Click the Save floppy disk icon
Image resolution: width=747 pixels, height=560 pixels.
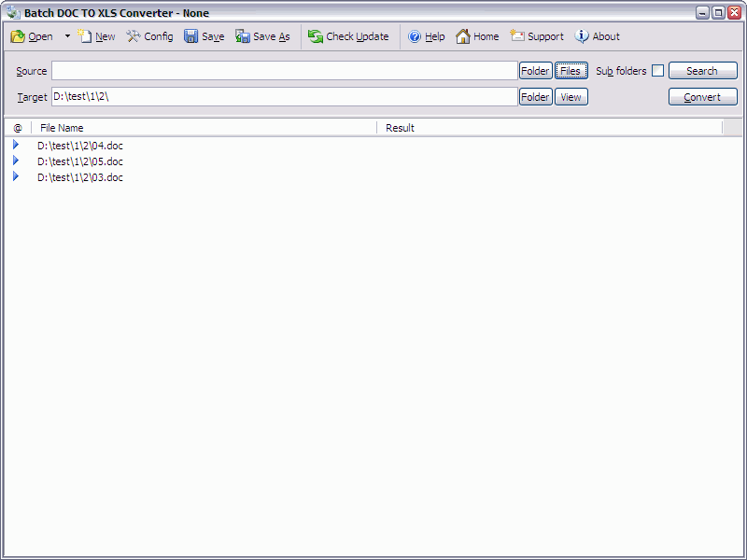[x=191, y=36]
